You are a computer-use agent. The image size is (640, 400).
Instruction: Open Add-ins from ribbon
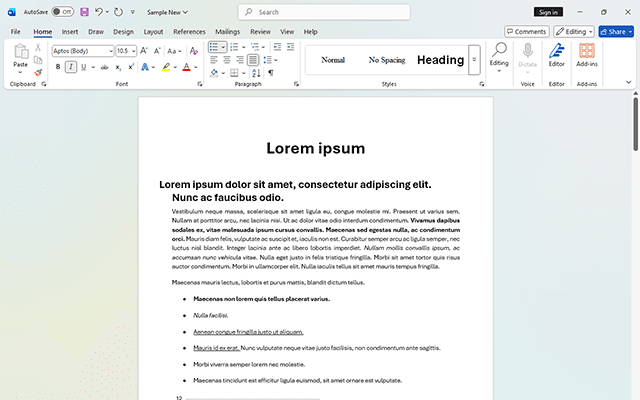point(587,55)
